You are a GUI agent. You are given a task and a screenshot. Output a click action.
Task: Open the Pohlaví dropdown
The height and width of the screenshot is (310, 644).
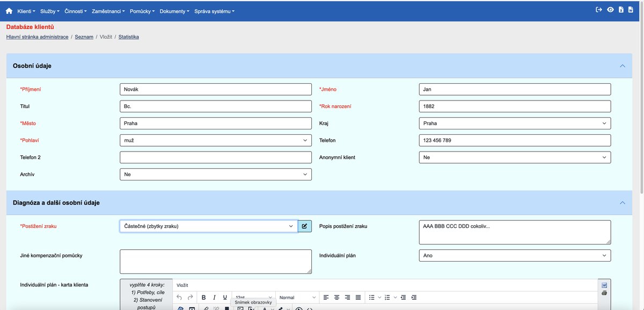coord(215,140)
